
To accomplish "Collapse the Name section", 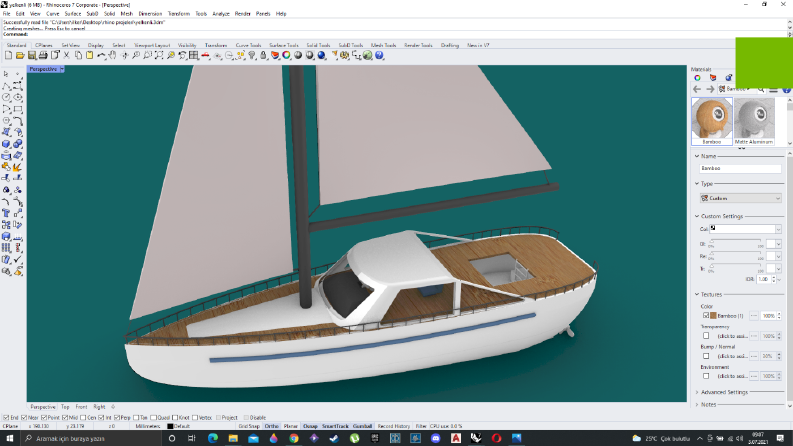I will click(697, 156).
